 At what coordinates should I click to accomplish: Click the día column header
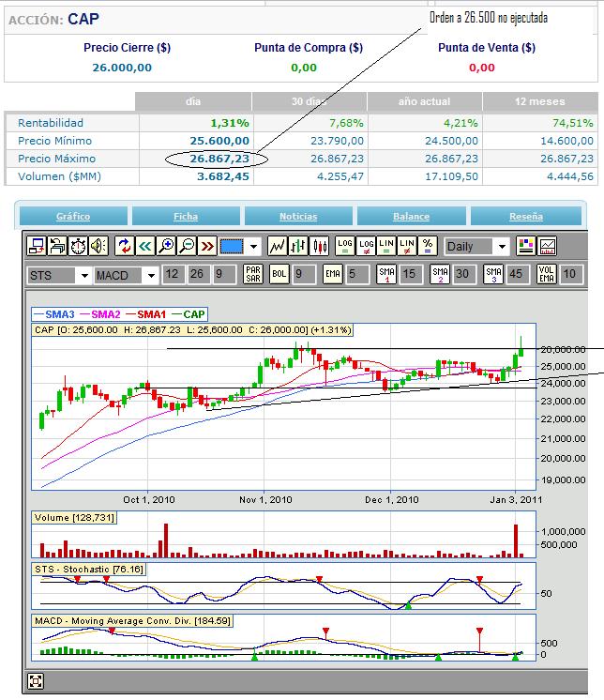(x=193, y=101)
